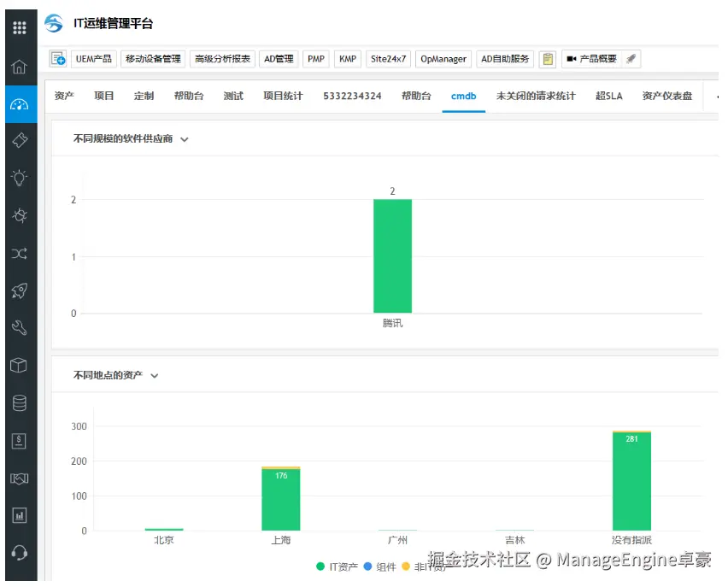728x587 pixels.
Task: Click the pin icon beside 产品概要
Action: [631, 59]
